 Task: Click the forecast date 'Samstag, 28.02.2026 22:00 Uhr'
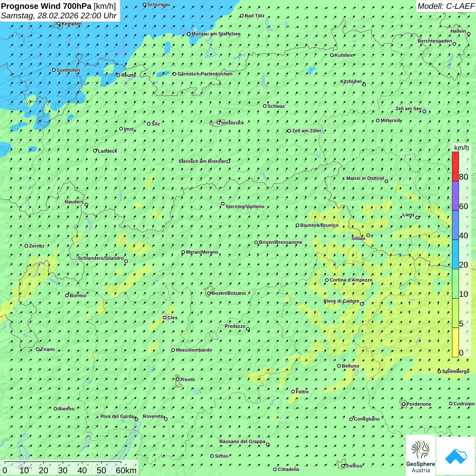[x=59, y=16]
